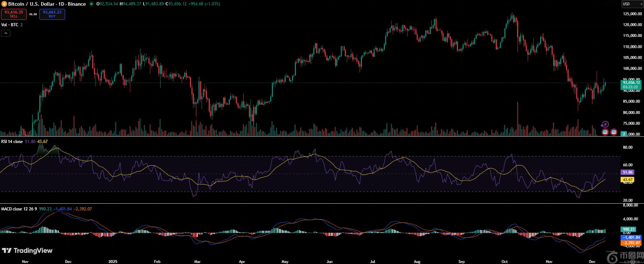Click the Oct label on the time axis
The height and width of the screenshot is (264, 644).
pyautogui.click(x=504, y=262)
